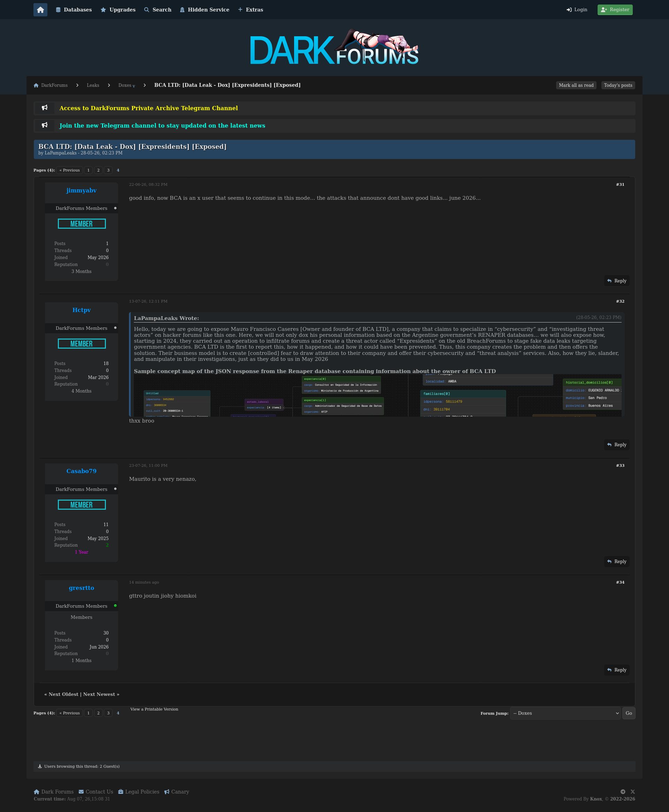Screen dimensions: 669x812
Task: Open the Forum Jump Doxes dropdown
Action: 565,713
